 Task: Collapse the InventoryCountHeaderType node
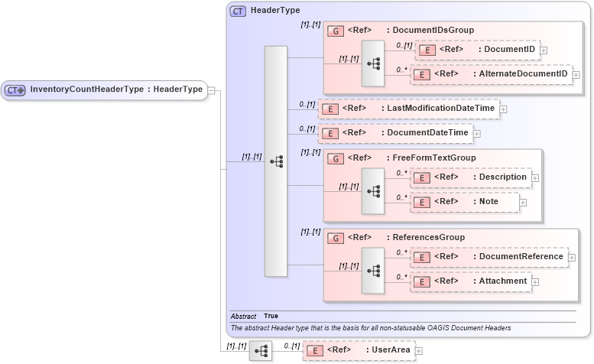(x=212, y=90)
